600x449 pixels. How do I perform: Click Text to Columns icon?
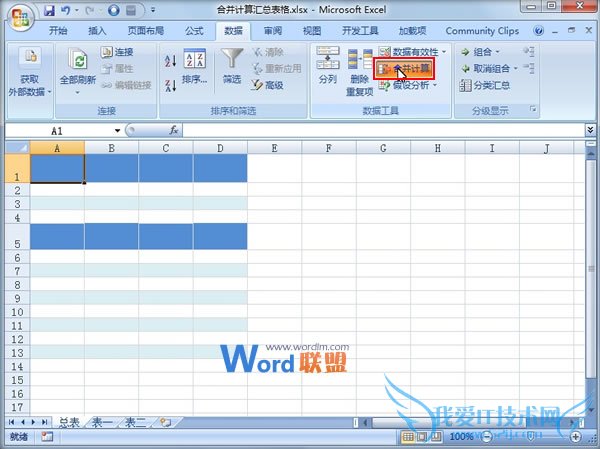click(328, 57)
